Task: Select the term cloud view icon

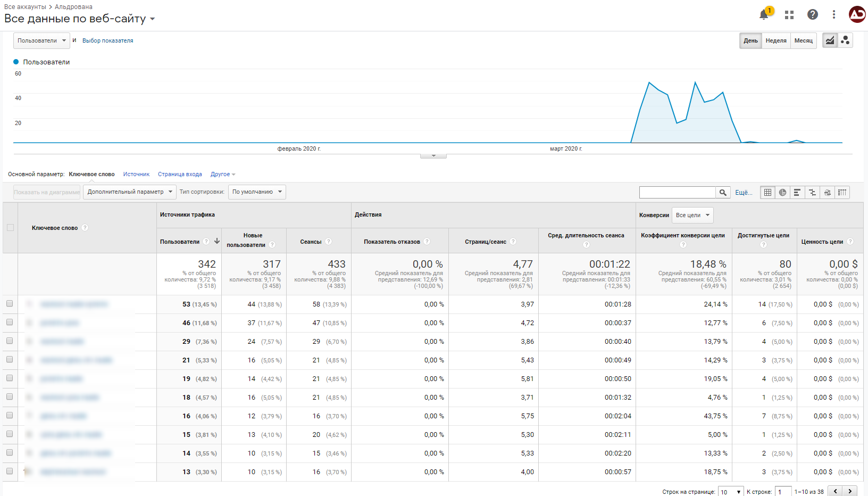Action: point(827,193)
